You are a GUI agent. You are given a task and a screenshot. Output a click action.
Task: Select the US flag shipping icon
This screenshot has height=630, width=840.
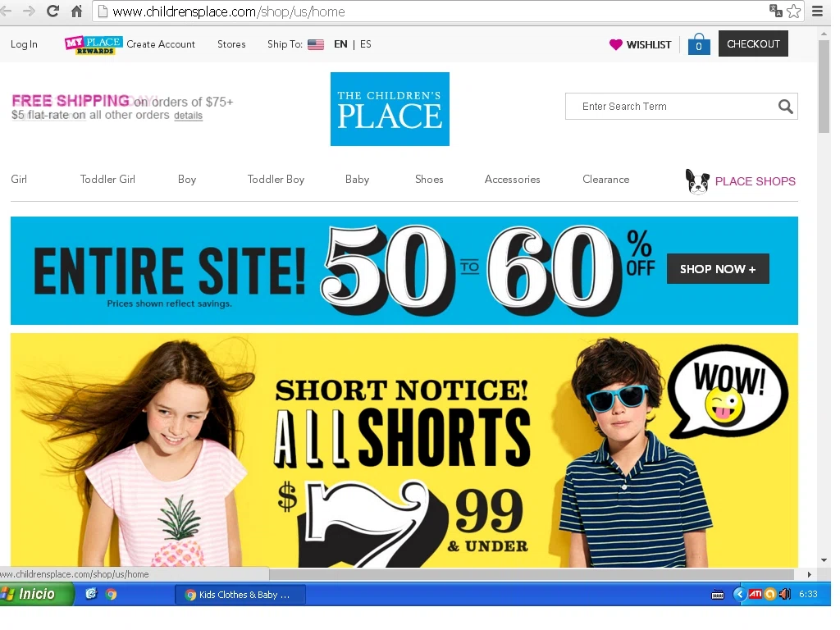[316, 44]
